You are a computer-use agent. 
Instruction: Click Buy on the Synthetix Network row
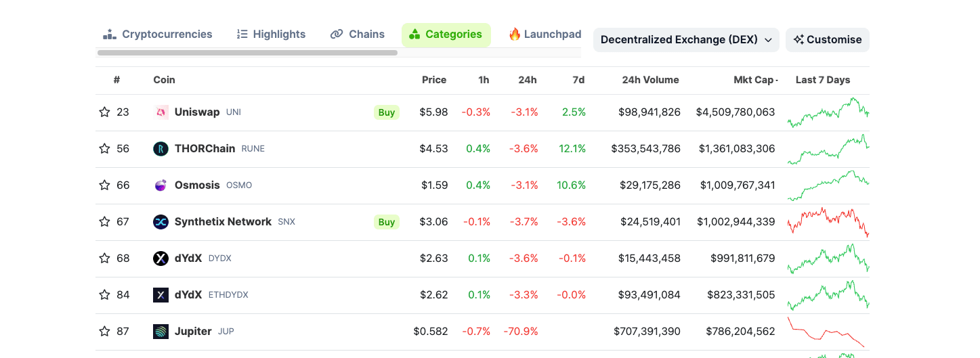[387, 222]
